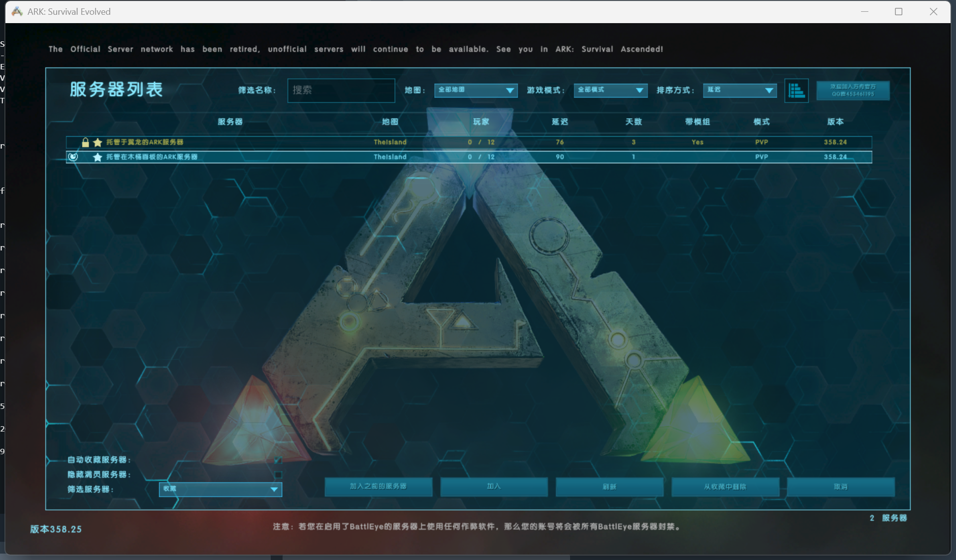Click the 358.24 version in the first row
This screenshot has width=956, height=560.
tap(835, 142)
